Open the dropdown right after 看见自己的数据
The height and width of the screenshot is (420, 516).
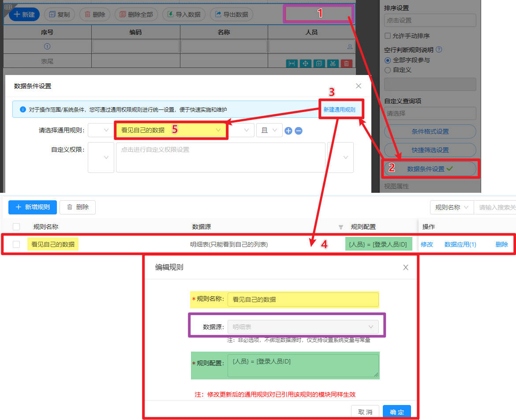pyautogui.click(x=241, y=130)
